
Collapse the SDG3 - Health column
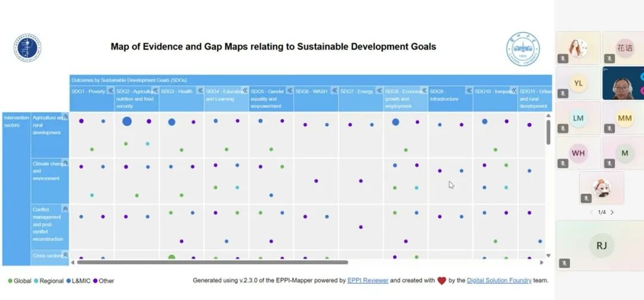click(200, 91)
